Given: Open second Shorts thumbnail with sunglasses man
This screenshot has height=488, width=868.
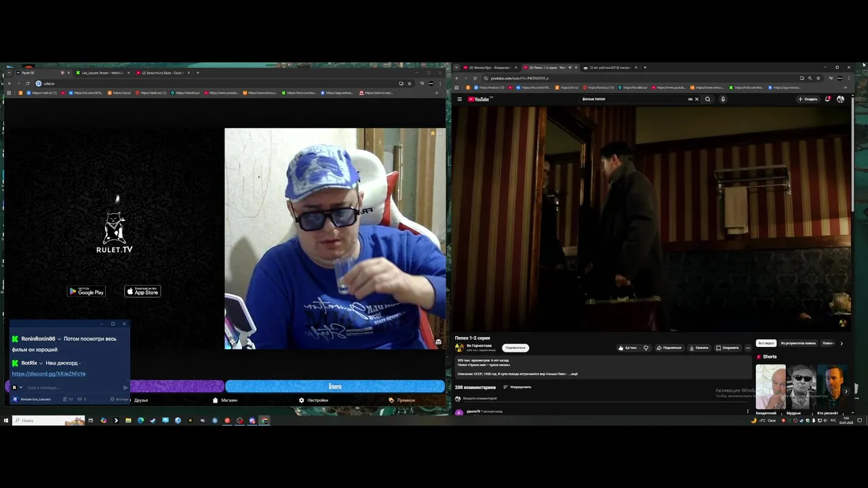Looking at the screenshot, I should [x=802, y=387].
